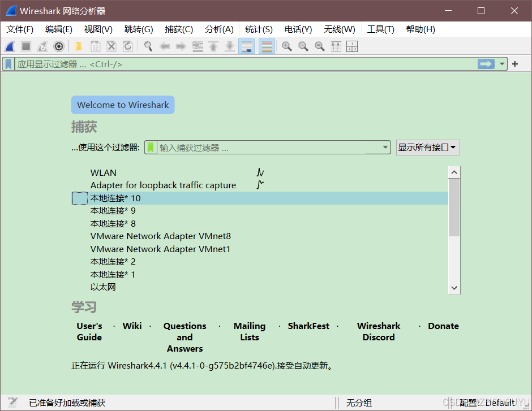Open the 文件(F) menu
Screen dimensions: 532x411
click(x=20, y=29)
